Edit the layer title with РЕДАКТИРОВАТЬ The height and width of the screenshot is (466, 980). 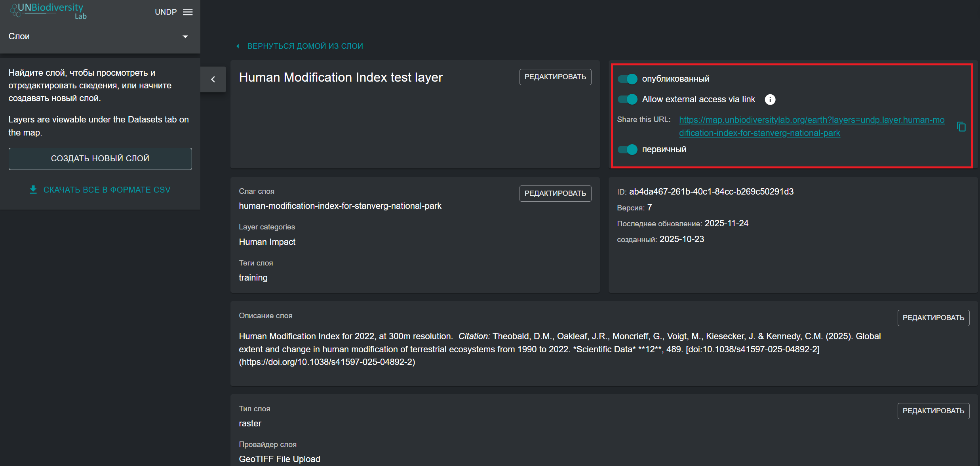click(x=555, y=77)
